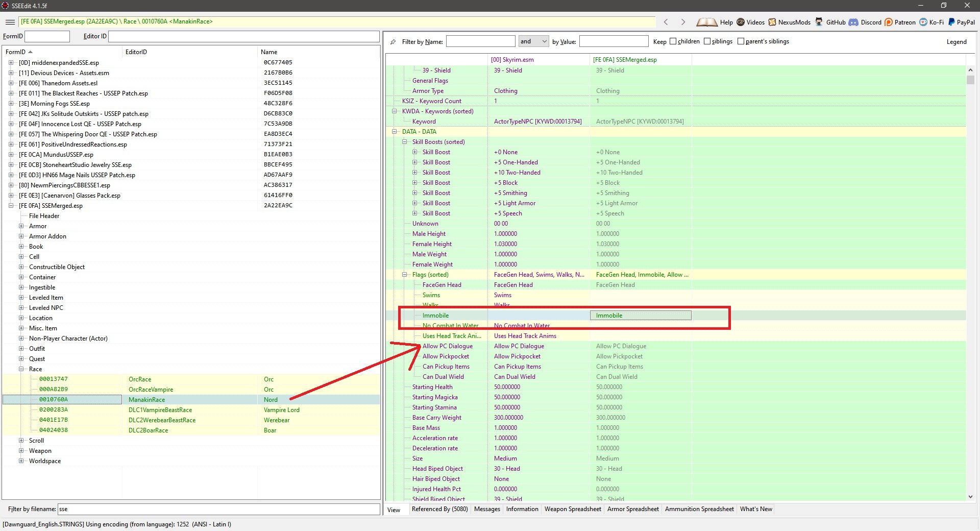
Task: Select the OrcRaceVampire record row
Action: pos(191,390)
